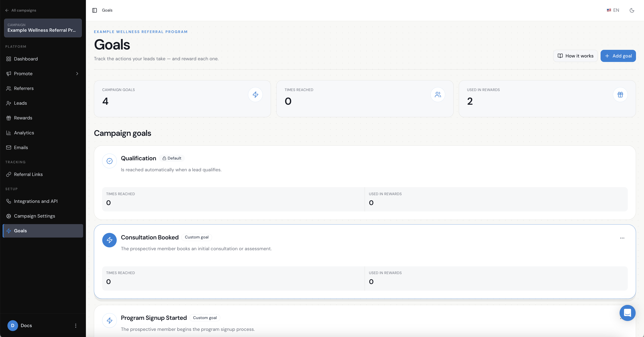Go to Leads page
The width and height of the screenshot is (644, 337).
[43, 103]
